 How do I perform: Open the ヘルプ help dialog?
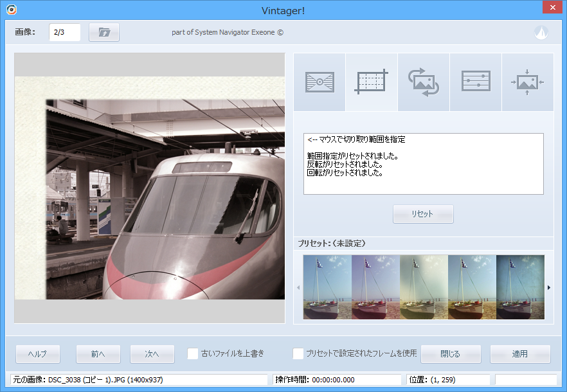[38, 353]
